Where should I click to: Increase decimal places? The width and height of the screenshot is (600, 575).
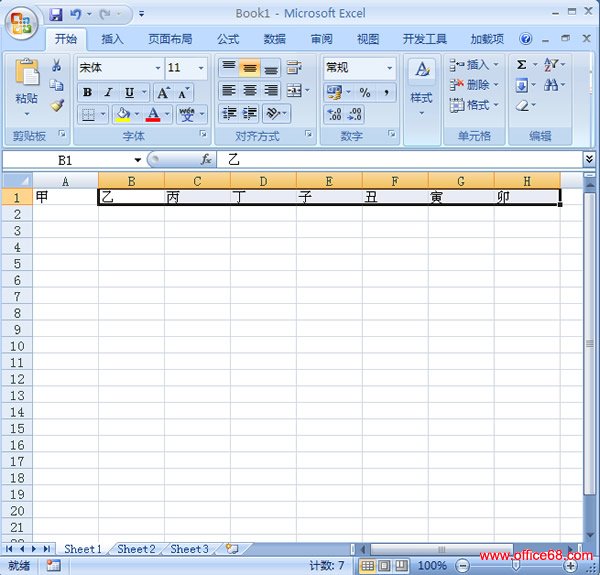[334, 114]
